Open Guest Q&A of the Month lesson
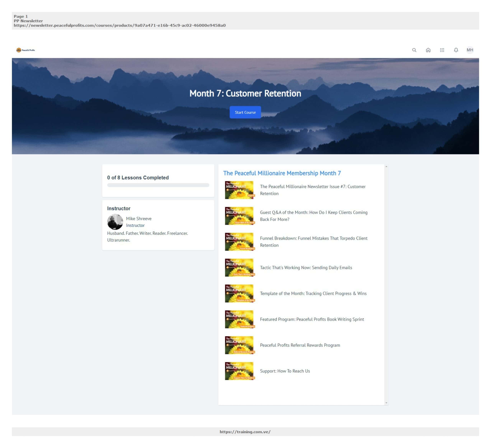 tap(313, 216)
